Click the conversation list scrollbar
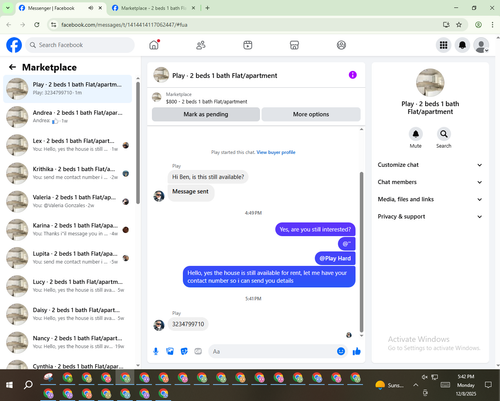Viewport: 500px width, 401px height. coord(138,143)
